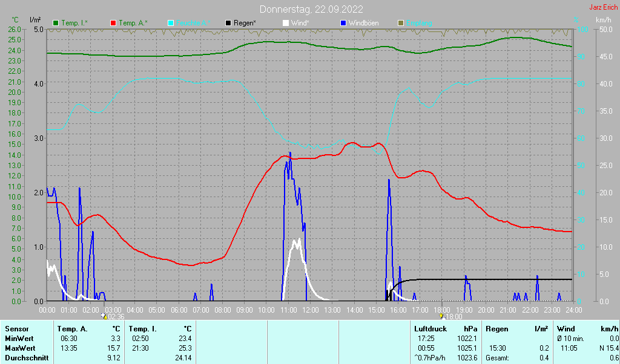The width and height of the screenshot is (620, 364).
Task: Click the 'Gesamt:' rain total label
Action: [498, 358]
